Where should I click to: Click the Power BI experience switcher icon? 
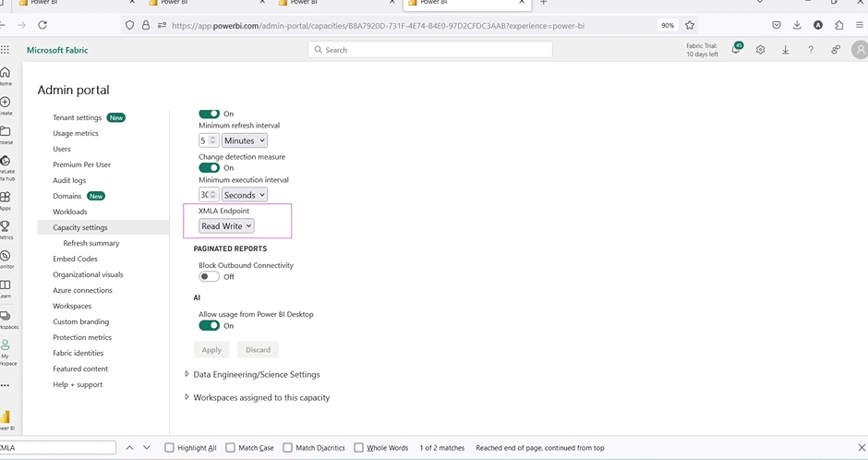pos(6,419)
